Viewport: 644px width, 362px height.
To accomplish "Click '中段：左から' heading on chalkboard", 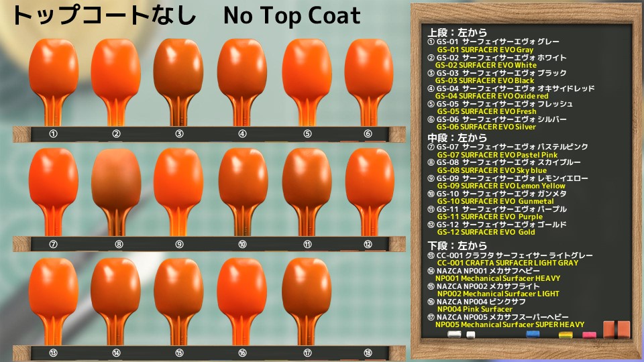I will [457, 137].
